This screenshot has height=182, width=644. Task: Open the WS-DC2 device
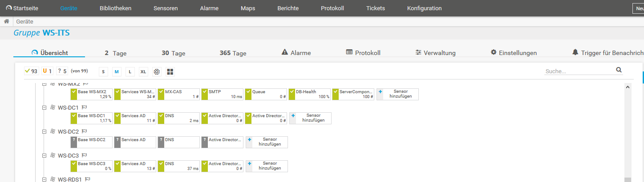(68, 131)
